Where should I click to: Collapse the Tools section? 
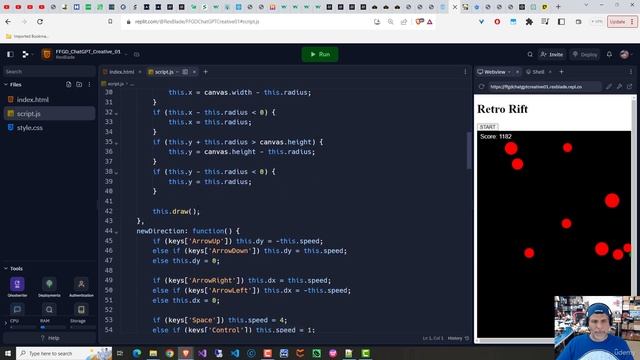(x=6, y=269)
